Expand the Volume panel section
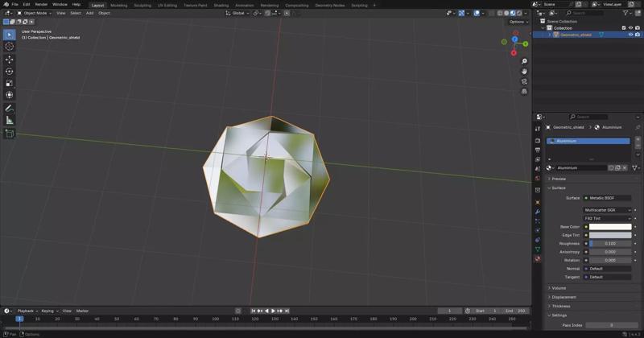644x338 pixels. (x=559, y=287)
